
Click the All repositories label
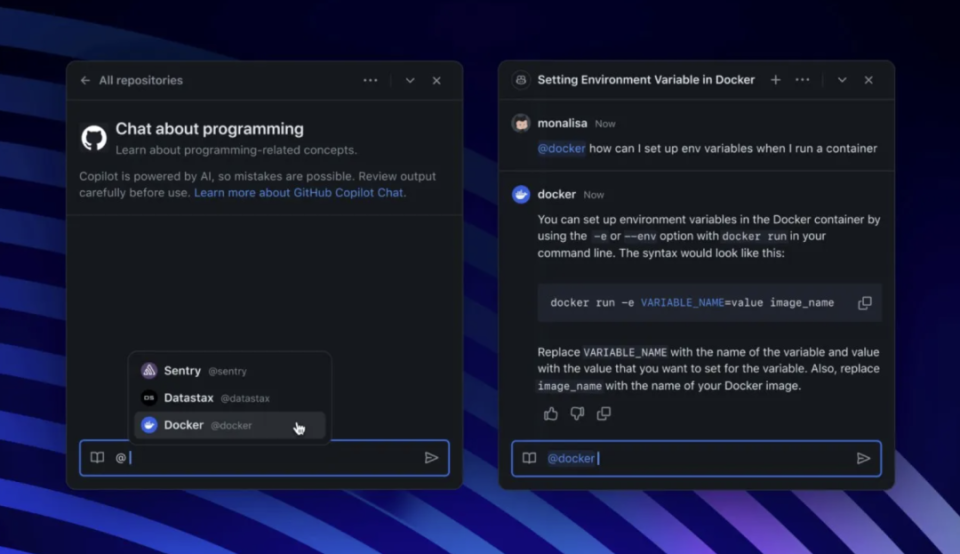141,80
